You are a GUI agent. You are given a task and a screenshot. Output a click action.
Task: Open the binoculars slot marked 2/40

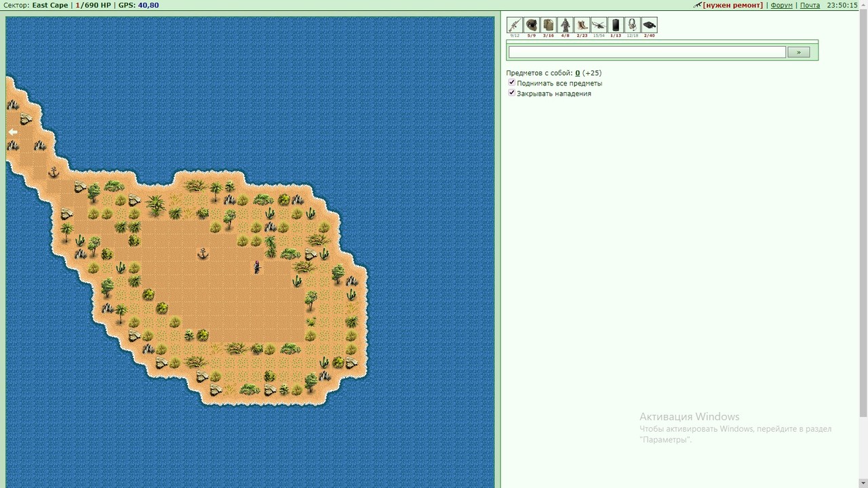pyautogui.click(x=649, y=25)
